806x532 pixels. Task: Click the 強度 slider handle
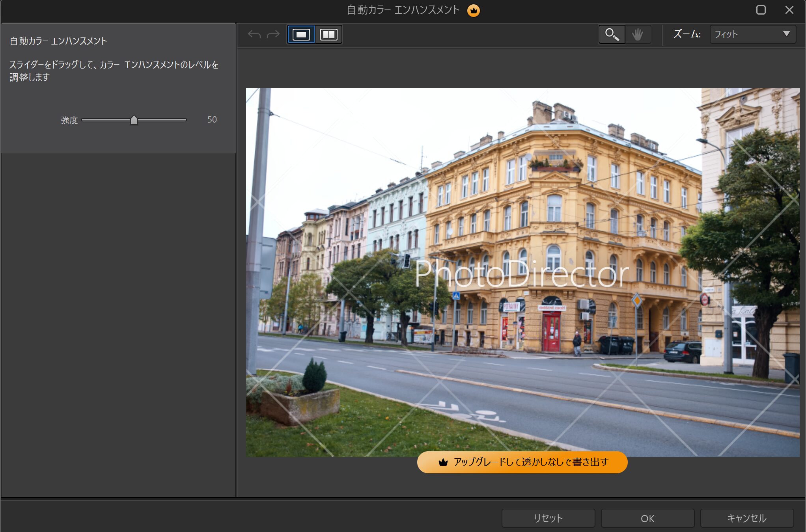pyautogui.click(x=134, y=120)
